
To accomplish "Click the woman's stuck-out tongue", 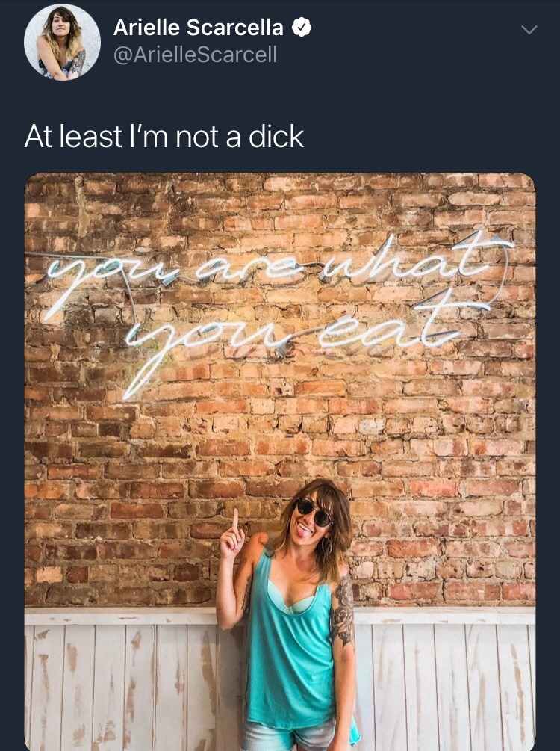I will click(303, 531).
